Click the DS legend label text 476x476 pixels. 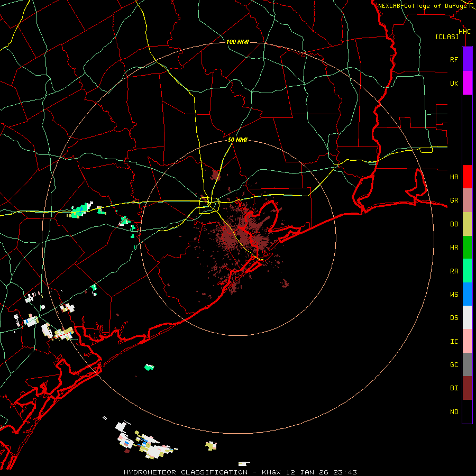[x=454, y=318]
